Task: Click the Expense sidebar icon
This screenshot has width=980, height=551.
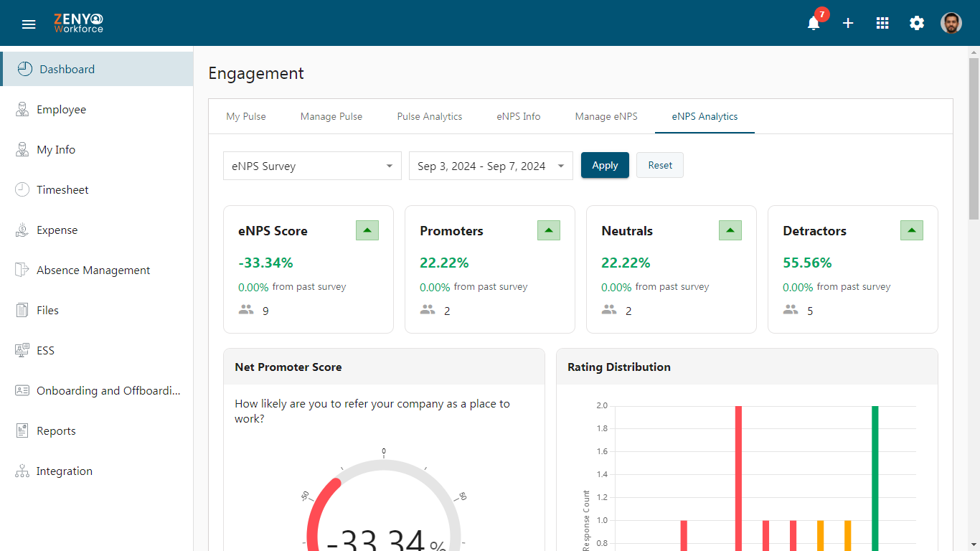Action: (x=22, y=230)
